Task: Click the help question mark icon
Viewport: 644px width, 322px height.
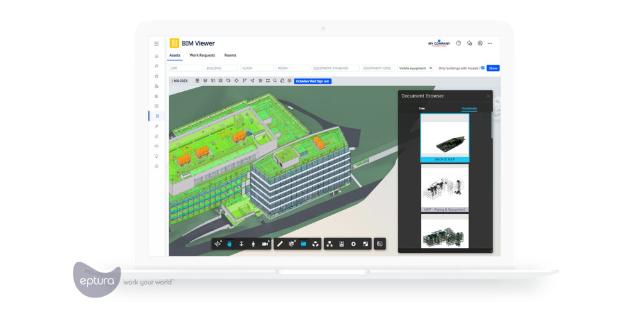Action: pos(458,43)
